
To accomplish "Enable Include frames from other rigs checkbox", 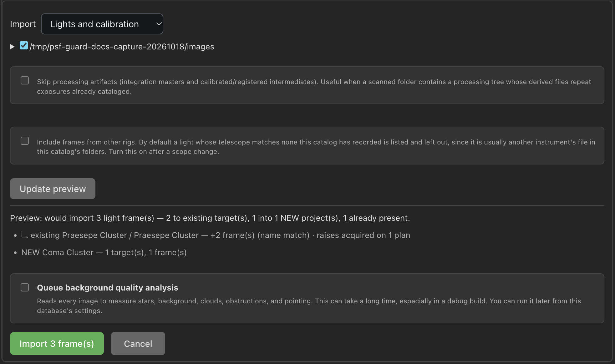I will pos(25,141).
